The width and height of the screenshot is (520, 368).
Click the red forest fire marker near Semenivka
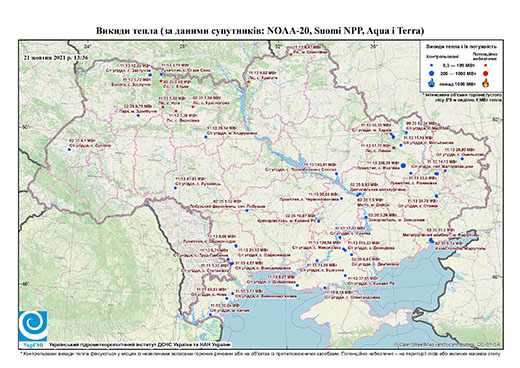291,54
